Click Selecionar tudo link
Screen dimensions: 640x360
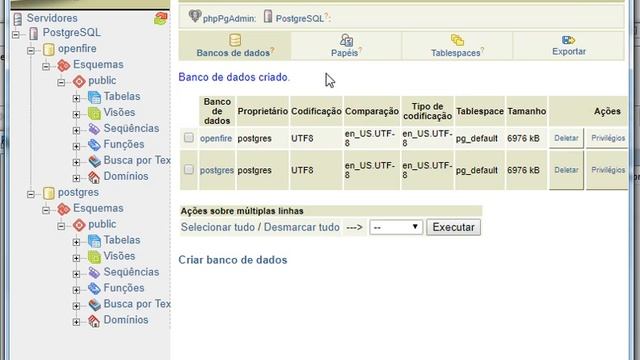[x=218, y=227]
